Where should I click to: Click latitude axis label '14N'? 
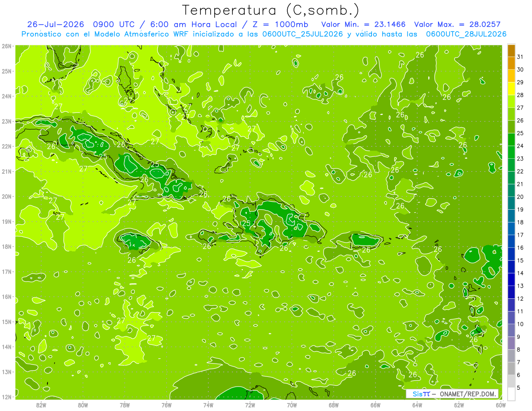(x=6, y=347)
